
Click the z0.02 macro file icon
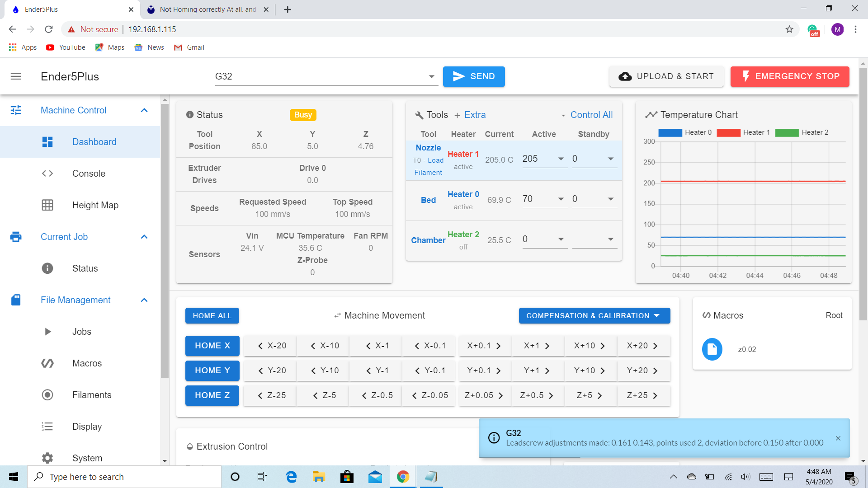pyautogui.click(x=712, y=349)
